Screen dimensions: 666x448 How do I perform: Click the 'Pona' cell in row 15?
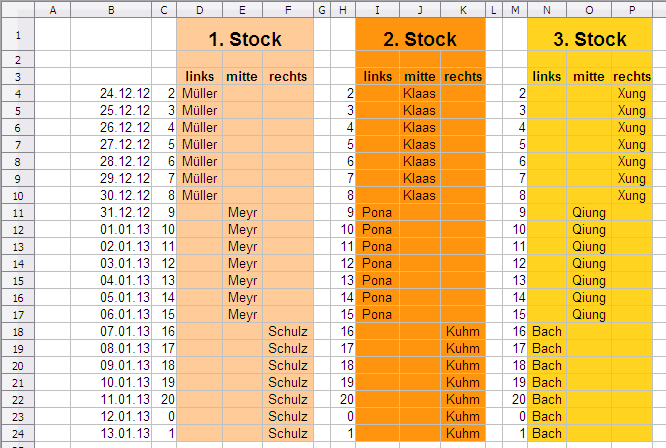(377, 314)
